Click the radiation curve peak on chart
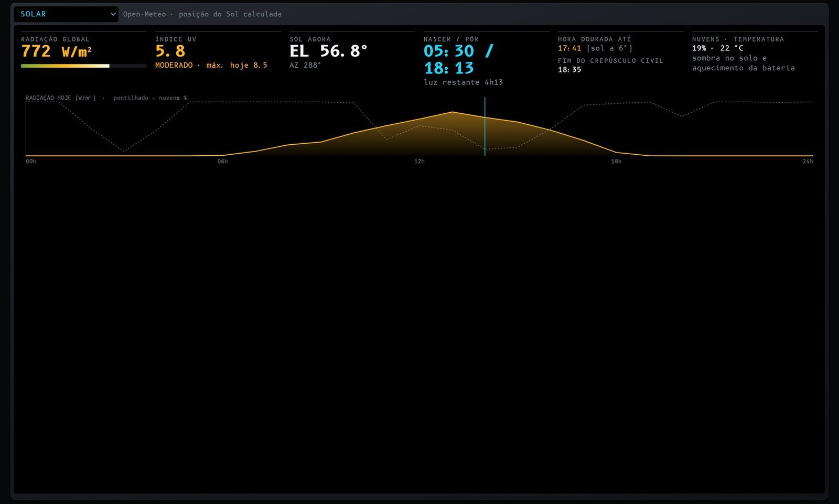Image resolution: width=839 pixels, height=504 pixels. coord(452,112)
